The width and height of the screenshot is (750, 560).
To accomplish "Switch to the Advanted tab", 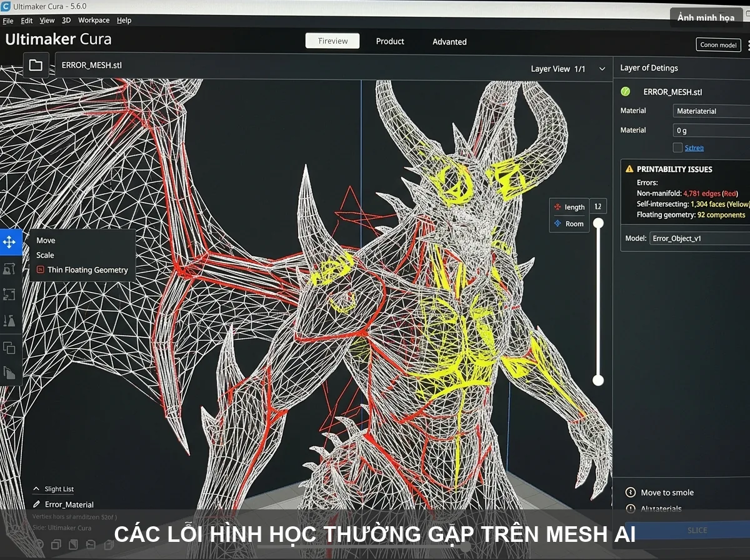I will 449,42.
